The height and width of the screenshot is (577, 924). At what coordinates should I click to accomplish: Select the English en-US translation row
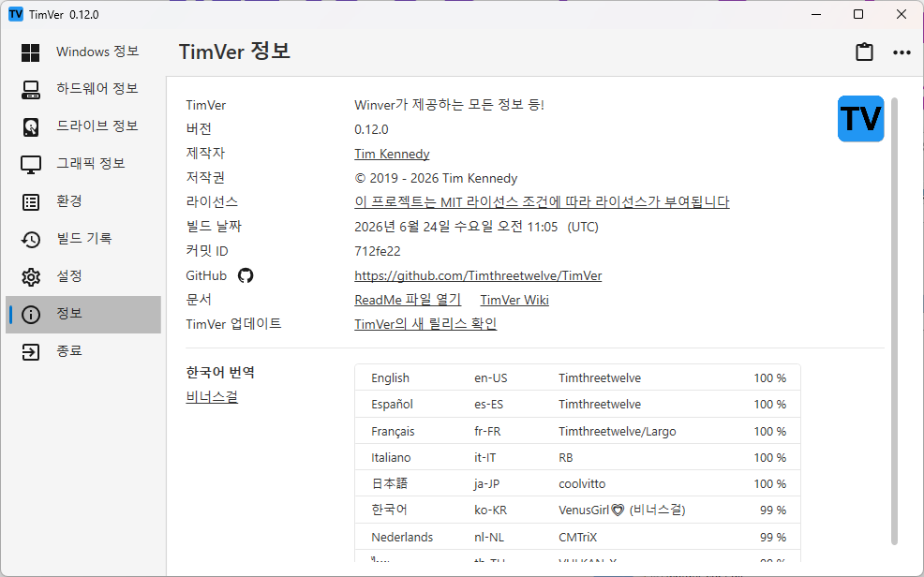click(x=577, y=378)
